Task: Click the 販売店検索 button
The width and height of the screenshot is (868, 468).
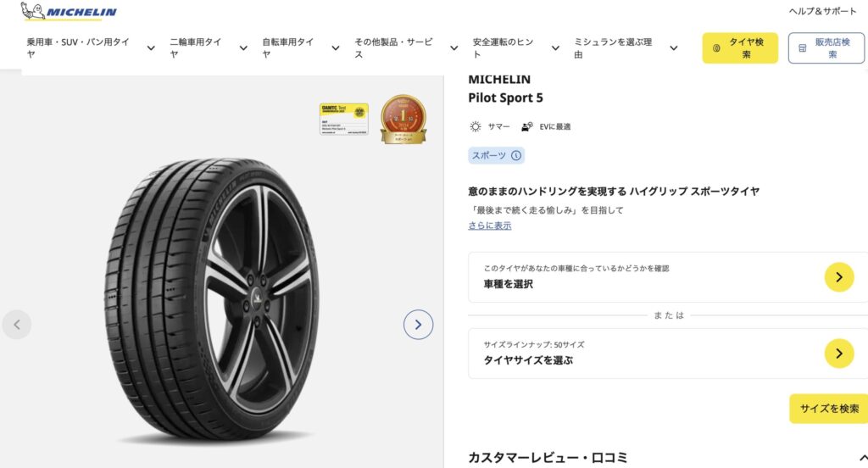Action: [826, 48]
